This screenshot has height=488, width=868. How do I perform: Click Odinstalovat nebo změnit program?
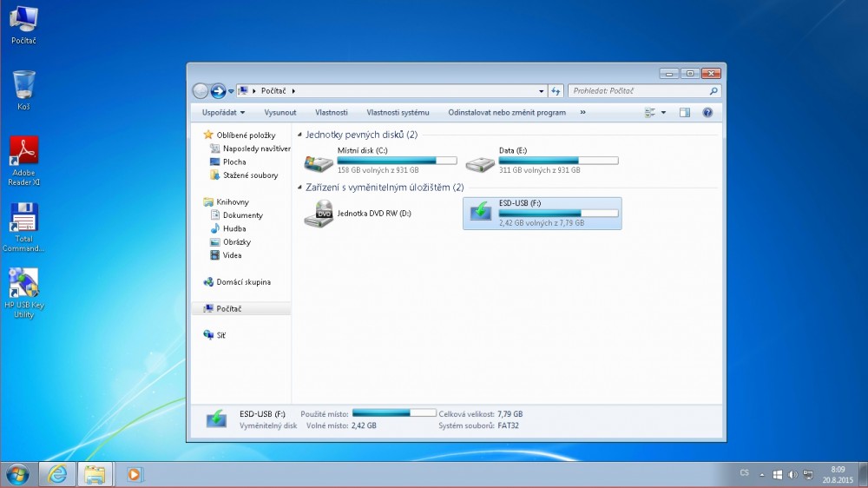click(507, 112)
